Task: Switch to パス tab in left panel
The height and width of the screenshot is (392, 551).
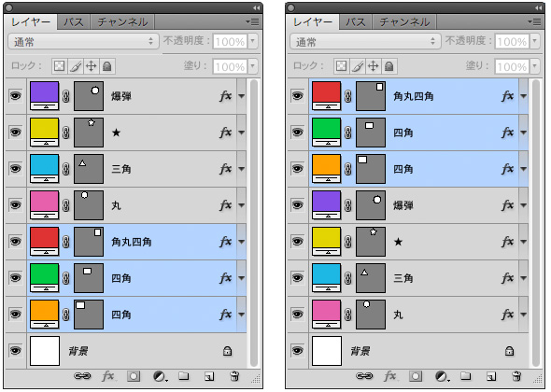Action: click(x=74, y=22)
